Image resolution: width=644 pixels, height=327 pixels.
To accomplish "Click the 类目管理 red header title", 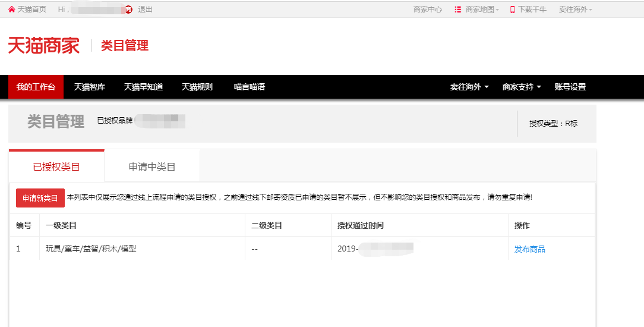I will [125, 45].
